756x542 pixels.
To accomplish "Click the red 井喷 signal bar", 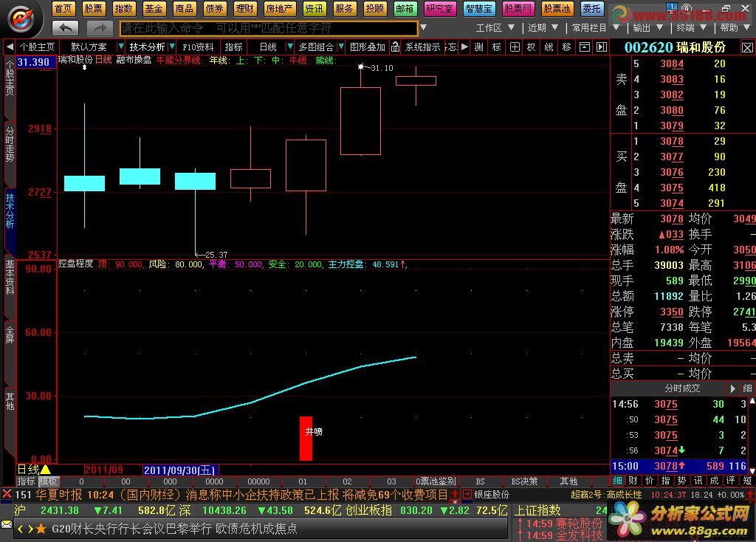I will tap(306, 439).
